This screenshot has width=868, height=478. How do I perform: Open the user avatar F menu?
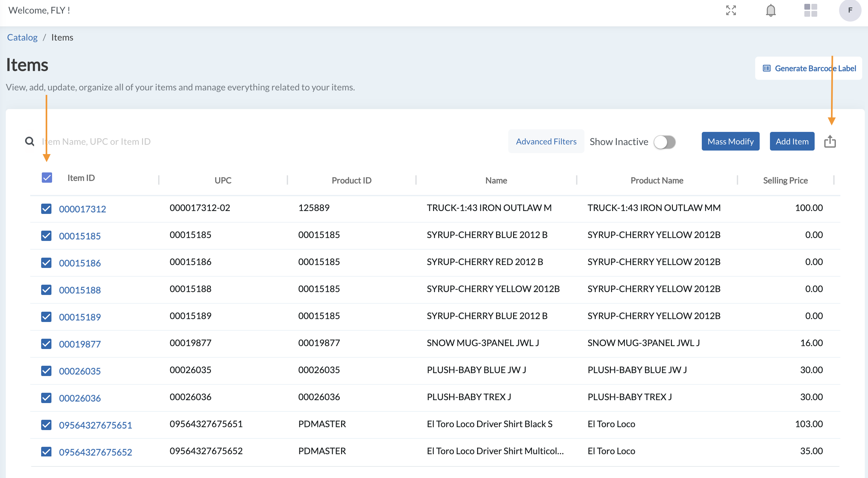850,10
